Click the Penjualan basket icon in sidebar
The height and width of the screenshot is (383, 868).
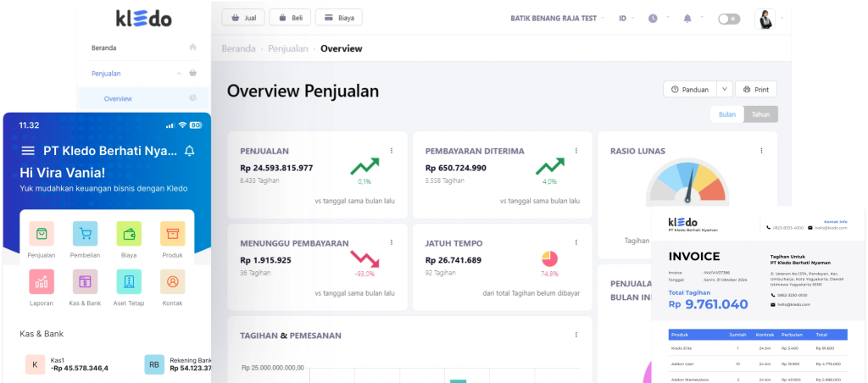click(x=192, y=73)
